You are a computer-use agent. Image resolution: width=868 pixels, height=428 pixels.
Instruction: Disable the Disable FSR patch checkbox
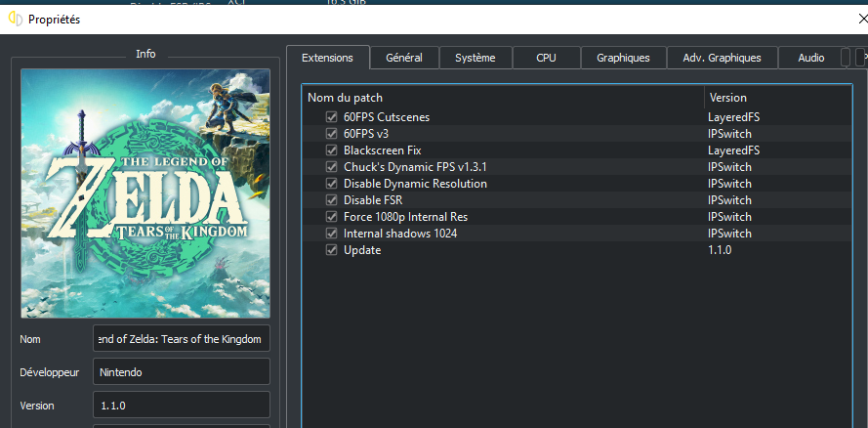(x=332, y=200)
